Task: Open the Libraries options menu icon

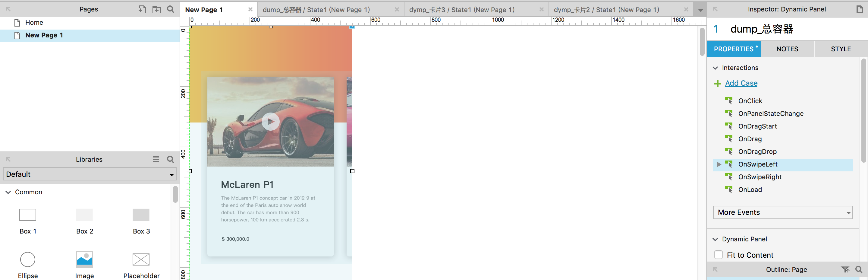Action: coord(156,159)
